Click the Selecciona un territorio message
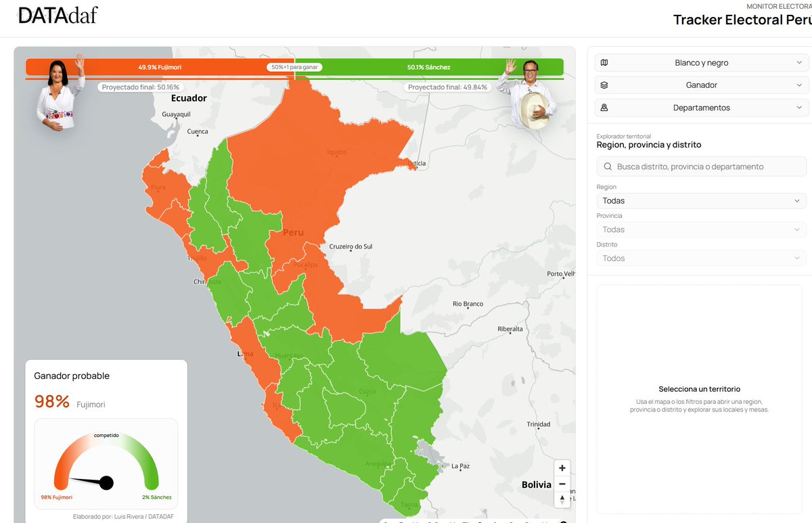Viewport: 812px width, 523px height. (700, 389)
